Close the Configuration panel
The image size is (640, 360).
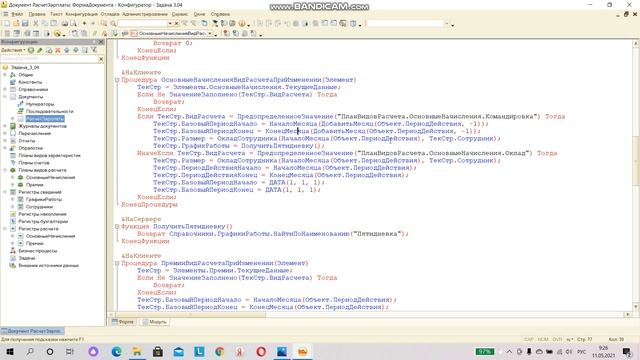click(x=101, y=42)
